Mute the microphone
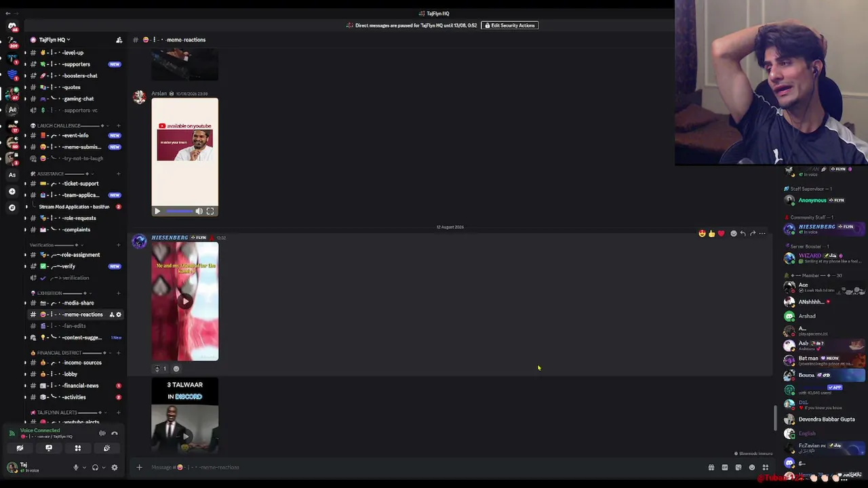Screen dimensions: 868x488 [76, 468]
